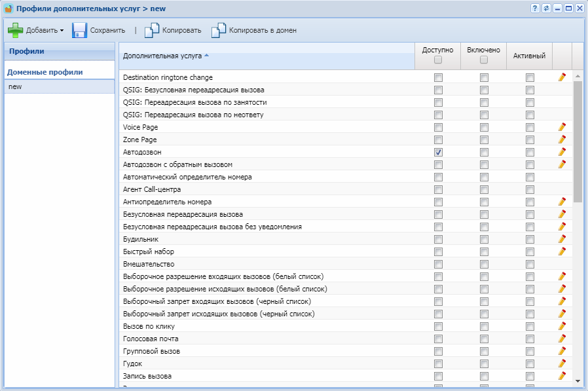
Task: Click the Save floppy disk icon
Action: (x=79, y=30)
